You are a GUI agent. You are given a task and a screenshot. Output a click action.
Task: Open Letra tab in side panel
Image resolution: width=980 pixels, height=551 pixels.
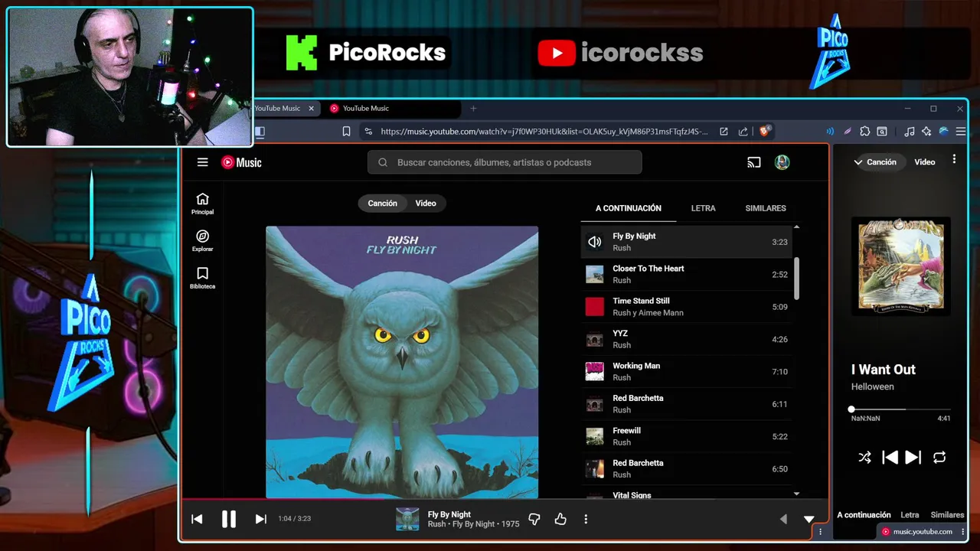[910, 515]
